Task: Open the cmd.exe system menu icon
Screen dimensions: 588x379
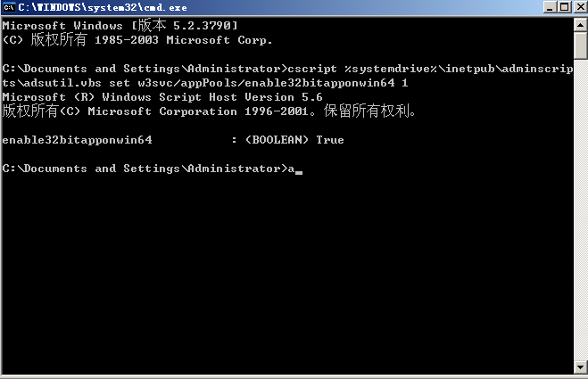Action: pyautogui.click(x=10, y=9)
